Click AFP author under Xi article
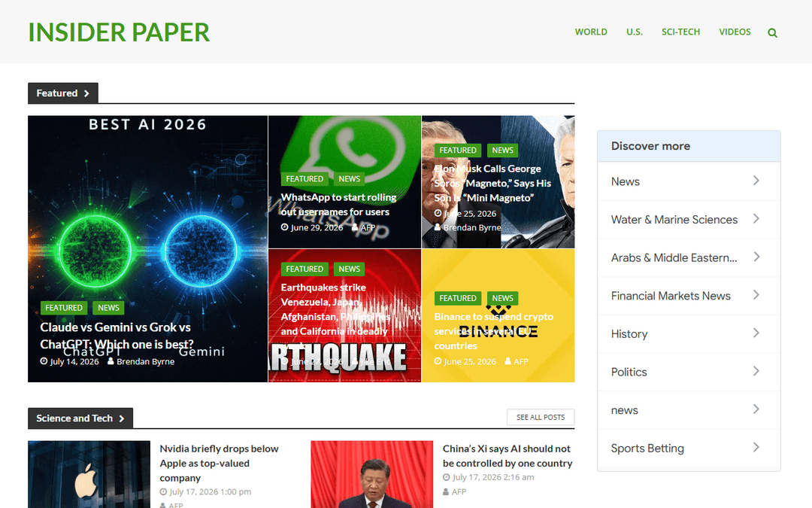This screenshot has height=508, width=812. point(459,491)
